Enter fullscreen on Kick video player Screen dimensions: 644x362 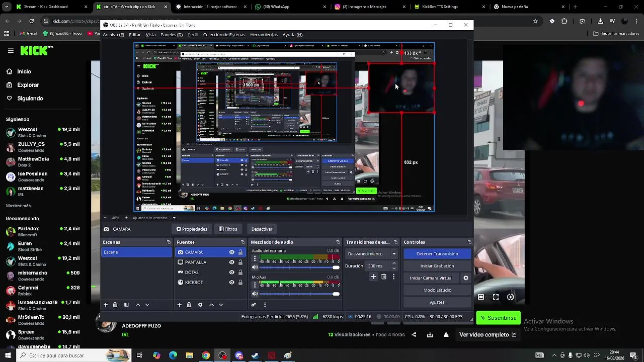pyautogui.click(x=496, y=297)
